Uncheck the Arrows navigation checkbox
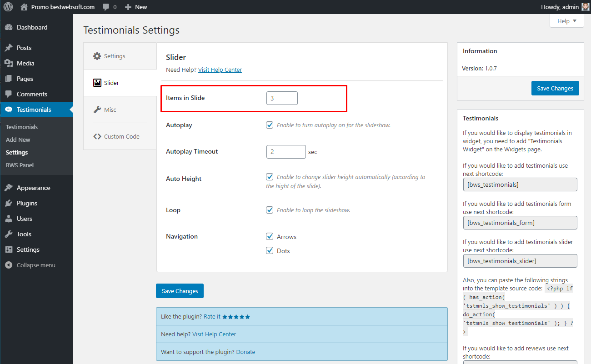591x364 pixels. [x=270, y=236]
